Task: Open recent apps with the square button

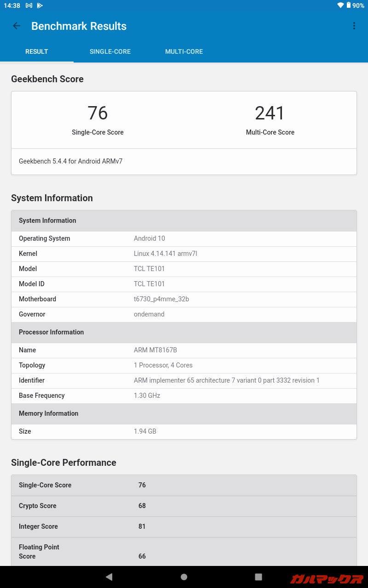Action: coord(259,577)
